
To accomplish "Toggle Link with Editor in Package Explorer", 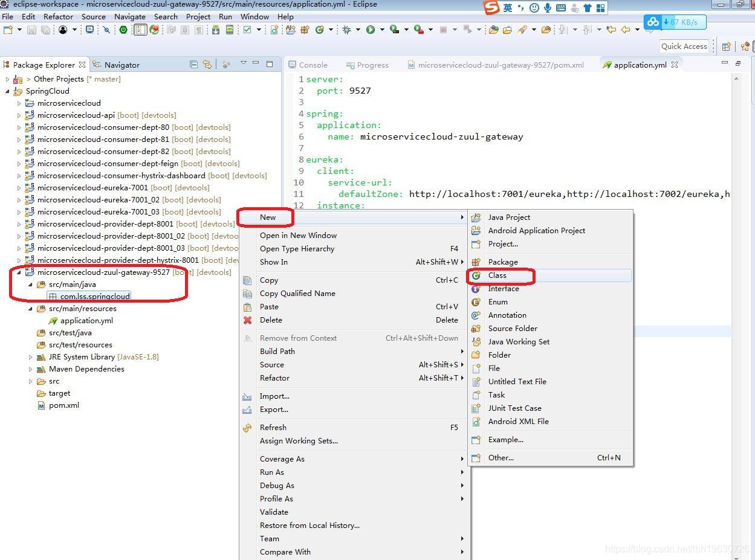I will (207, 64).
